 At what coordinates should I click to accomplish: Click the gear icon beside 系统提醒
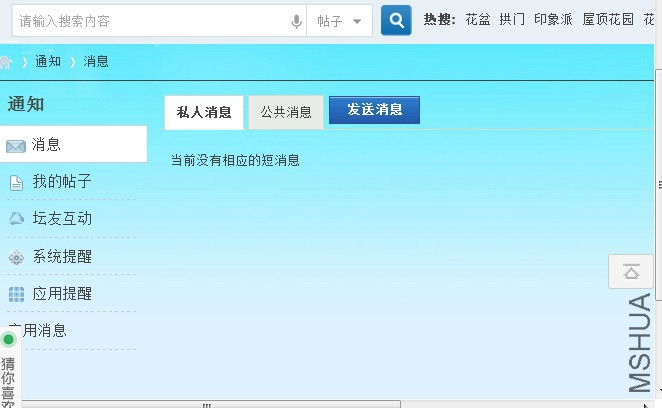coord(16,257)
